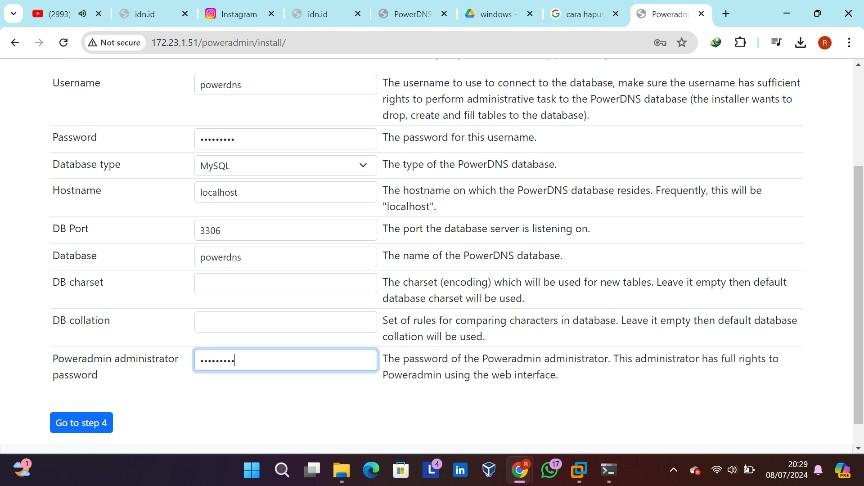Click the Go to step 4 button
Screen dimensions: 864x486
click(x=82, y=423)
